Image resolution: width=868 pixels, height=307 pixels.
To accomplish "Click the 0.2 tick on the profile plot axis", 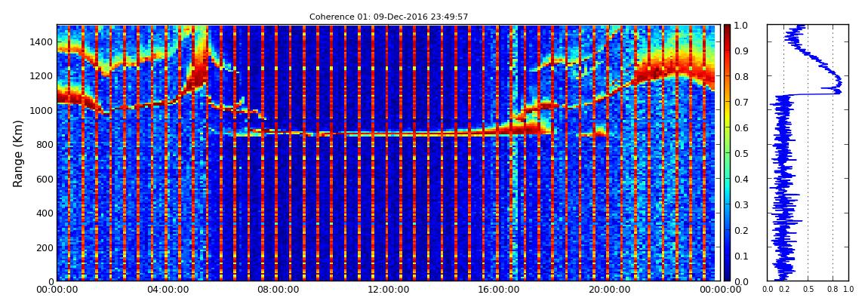I will coord(783,290).
